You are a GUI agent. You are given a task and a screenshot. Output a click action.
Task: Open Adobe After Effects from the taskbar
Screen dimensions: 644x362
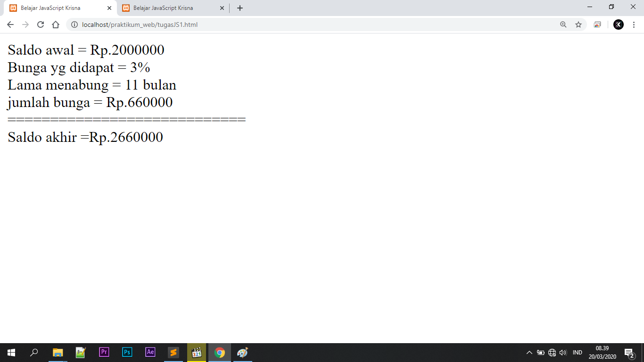coord(150,353)
